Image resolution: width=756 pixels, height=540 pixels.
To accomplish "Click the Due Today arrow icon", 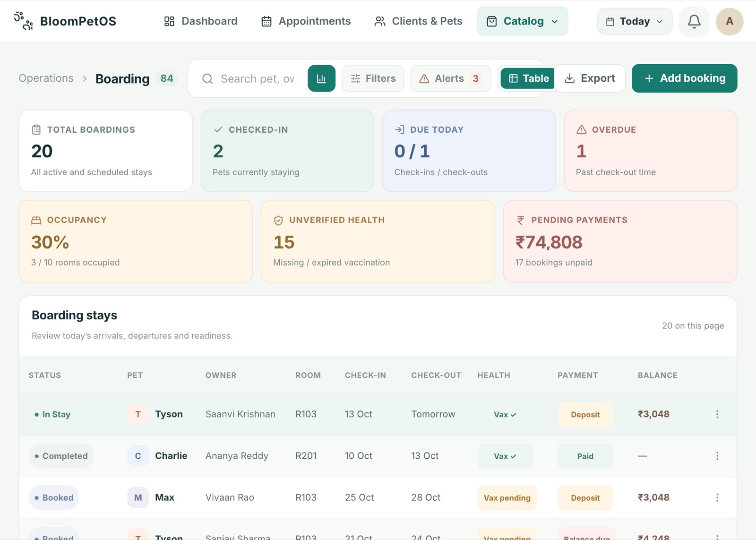I will [x=399, y=129].
